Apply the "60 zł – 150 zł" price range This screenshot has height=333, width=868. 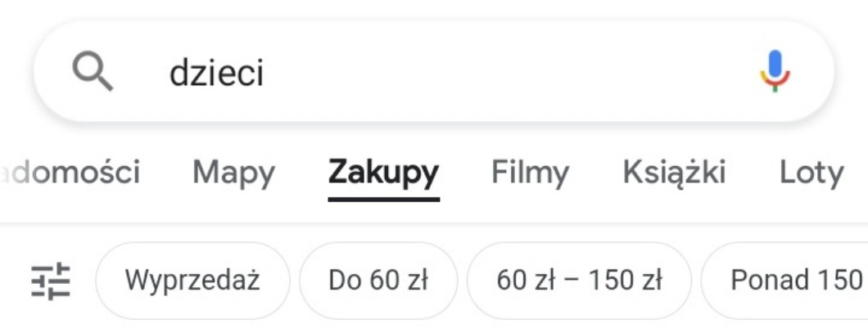[x=579, y=281]
